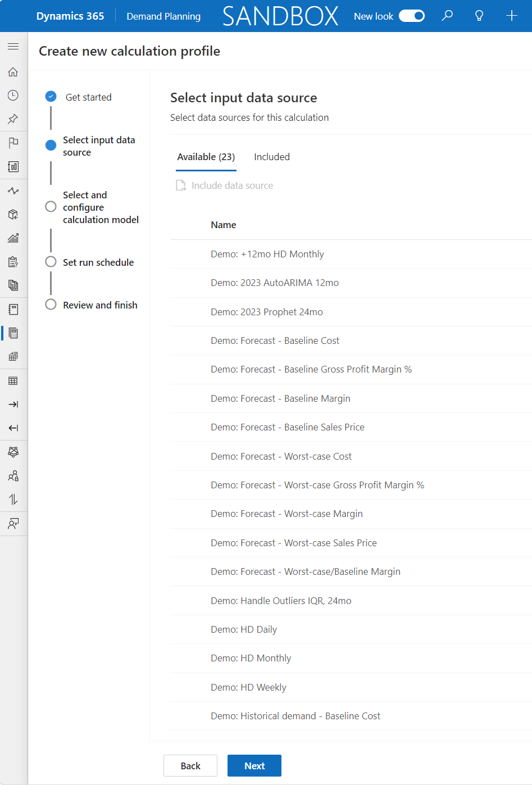Open the calculator grid sidebar icon
This screenshot has height=785, width=532.
coord(13,357)
